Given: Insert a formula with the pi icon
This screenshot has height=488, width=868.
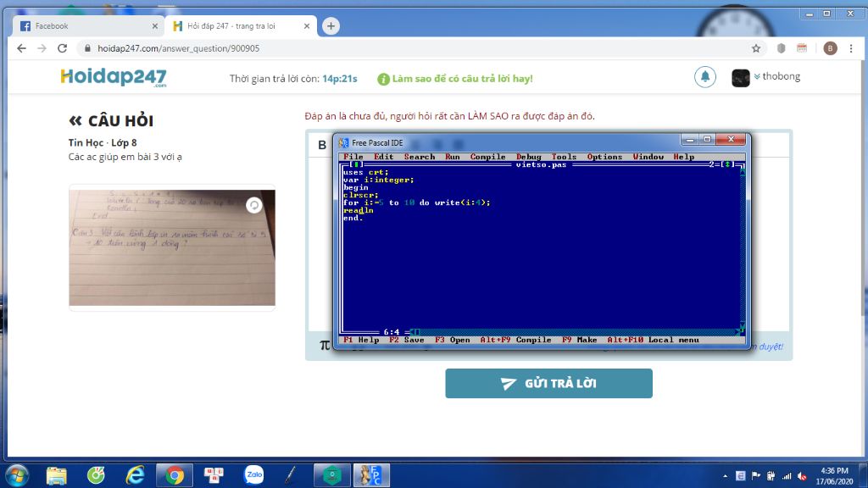Looking at the screenshot, I should pyautogui.click(x=325, y=346).
